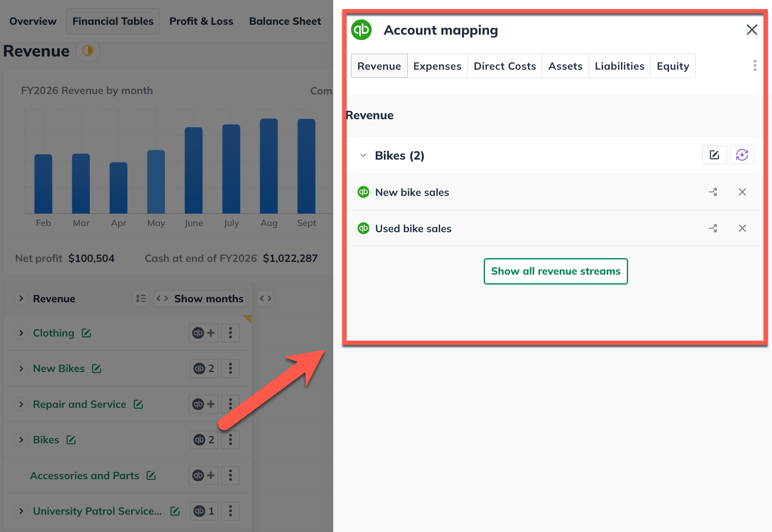Expand the Bikes row in table
Screen dimensions: 772x532
[21, 440]
